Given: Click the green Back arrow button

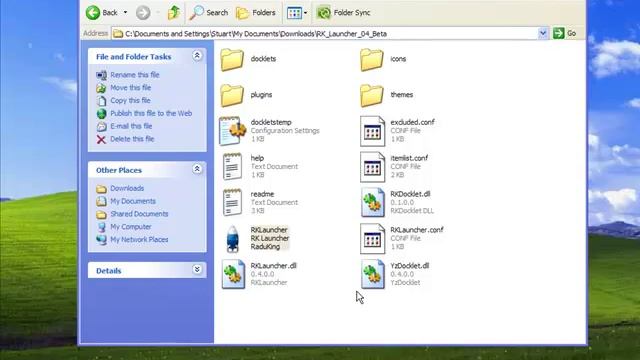Looking at the screenshot, I should point(93,13).
